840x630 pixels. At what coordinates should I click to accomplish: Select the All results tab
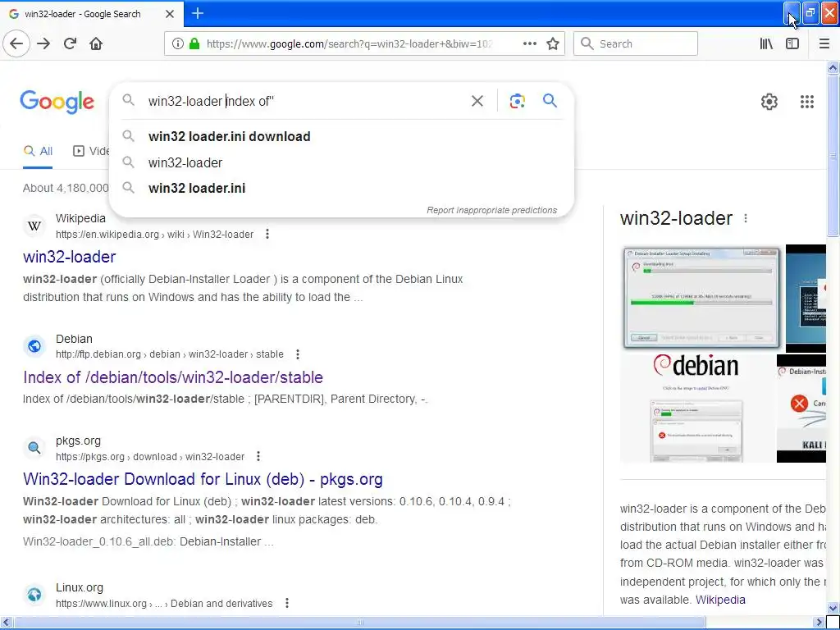coord(38,151)
